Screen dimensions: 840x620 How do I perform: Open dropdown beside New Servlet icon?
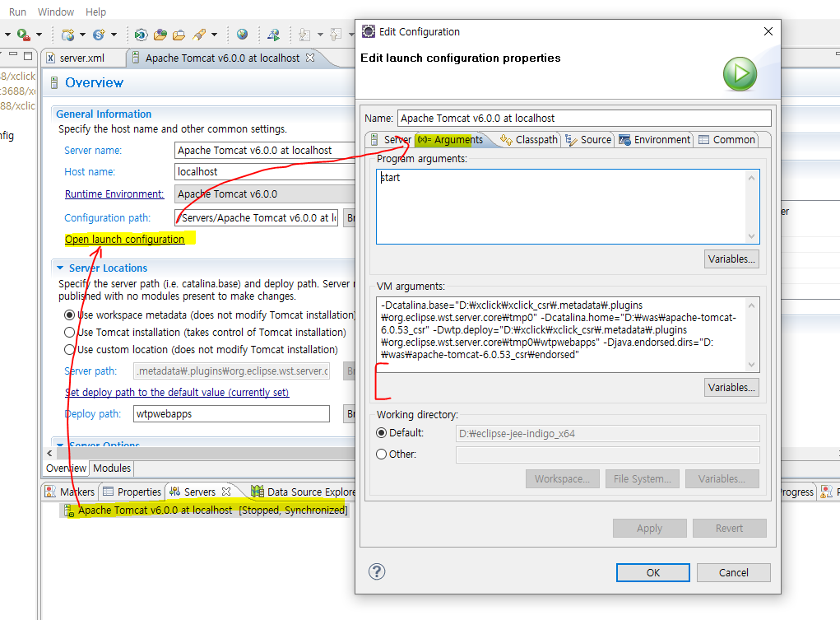coord(114,35)
